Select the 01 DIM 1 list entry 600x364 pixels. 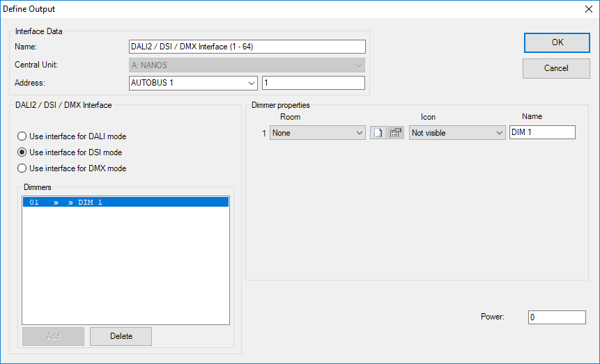(125, 203)
